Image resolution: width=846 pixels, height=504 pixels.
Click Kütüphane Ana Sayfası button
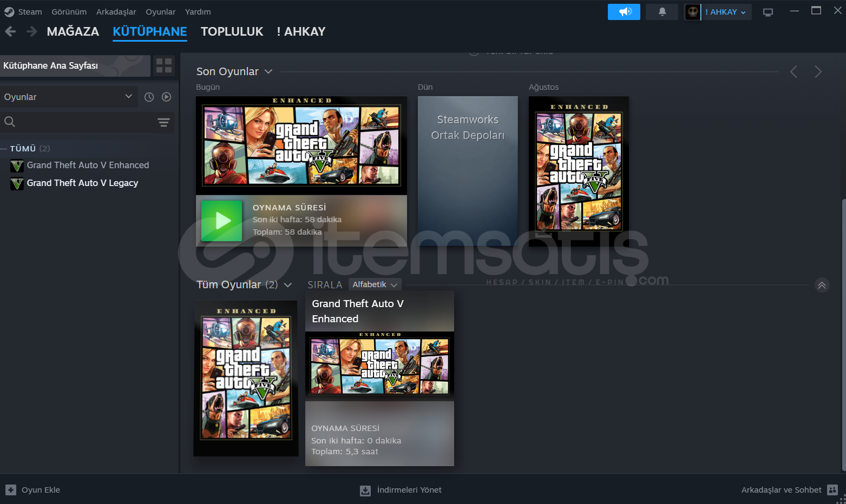(75, 66)
